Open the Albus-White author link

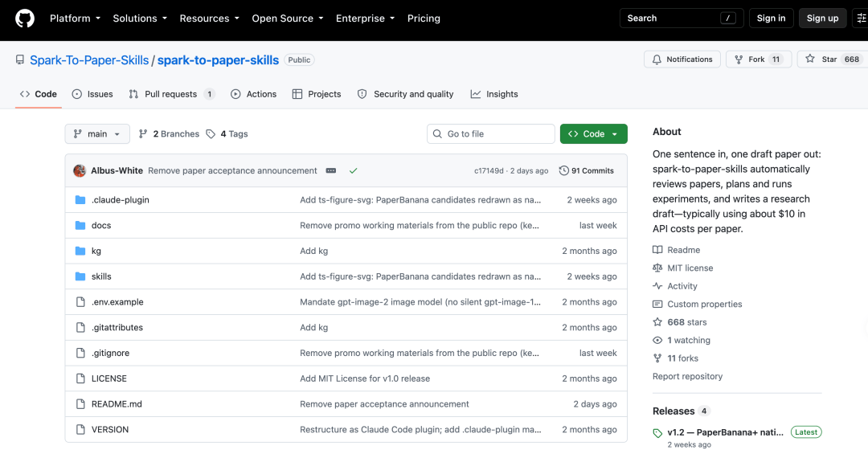pos(117,170)
